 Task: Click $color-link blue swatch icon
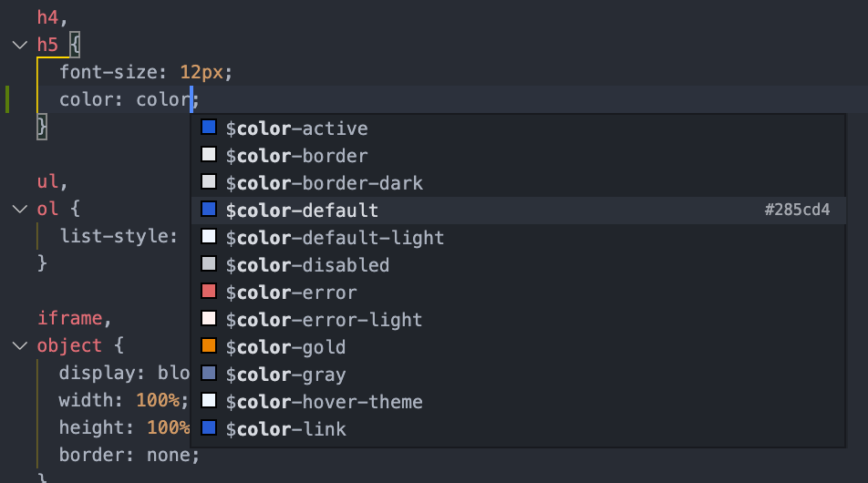coord(209,428)
